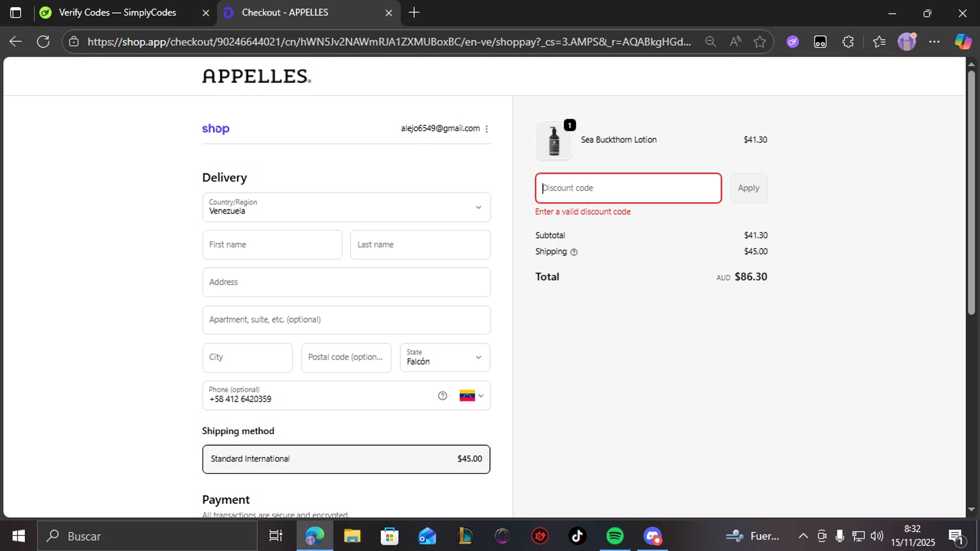This screenshot has width=980, height=551.
Task: Focus the Discount code field
Action: [629, 188]
